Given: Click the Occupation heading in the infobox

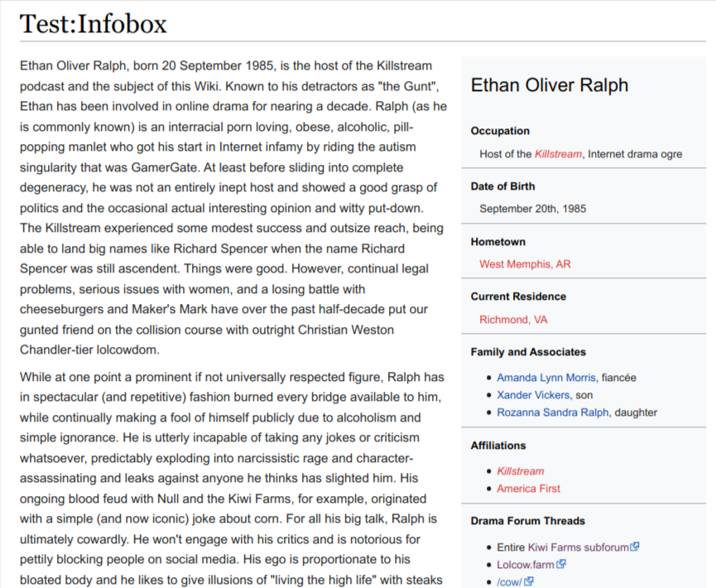Looking at the screenshot, I should tap(500, 131).
